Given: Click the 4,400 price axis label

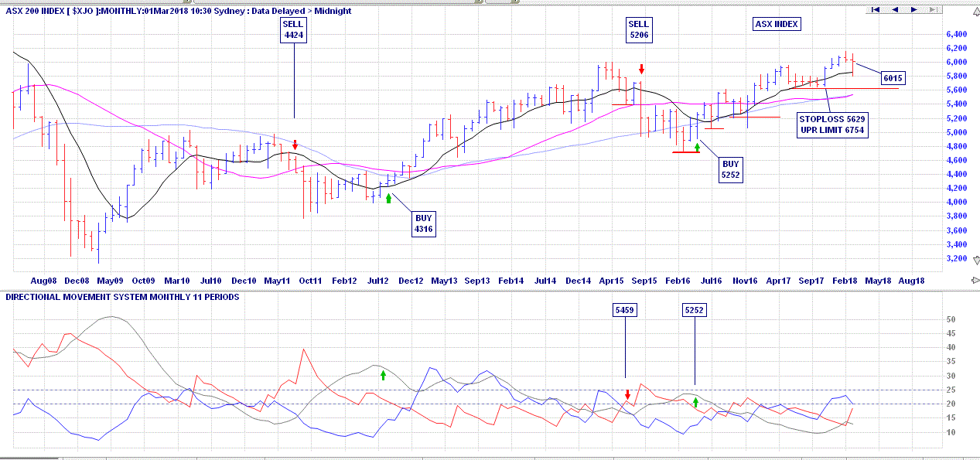Looking at the screenshot, I should pyautogui.click(x=956, y=175).
